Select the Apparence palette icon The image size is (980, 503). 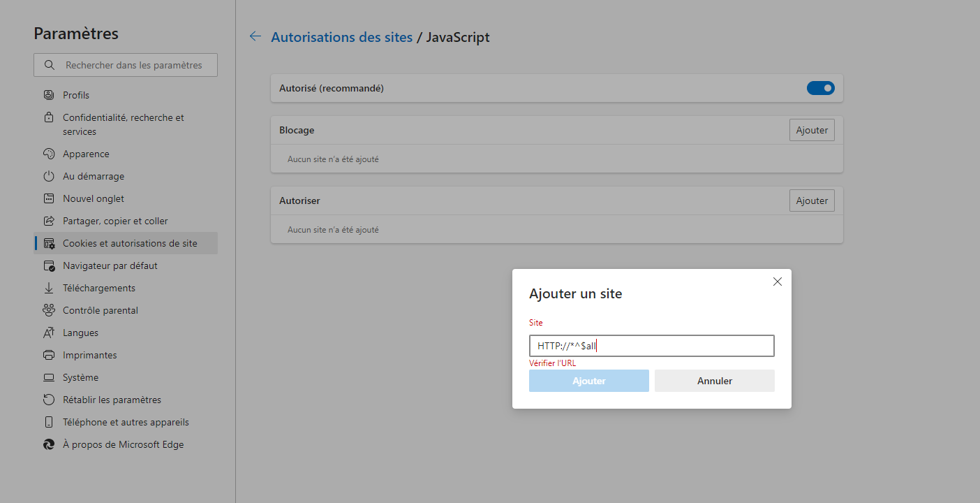pyautogui.click(x=49, y=154)
